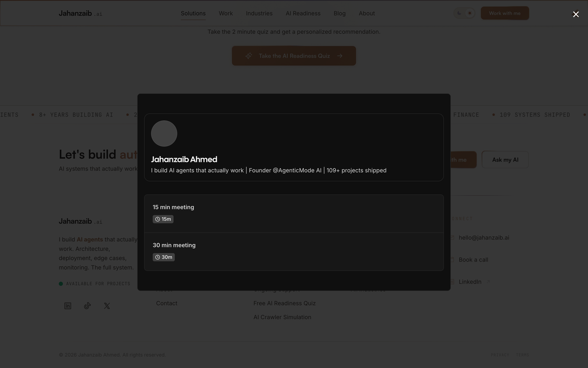Open the X (Twitter) social icon

click(106, 305)
